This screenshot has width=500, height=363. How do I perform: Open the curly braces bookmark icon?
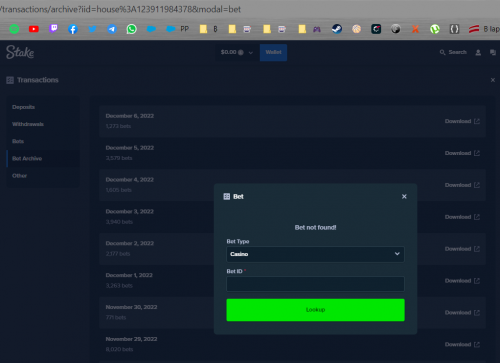[454, 29]
